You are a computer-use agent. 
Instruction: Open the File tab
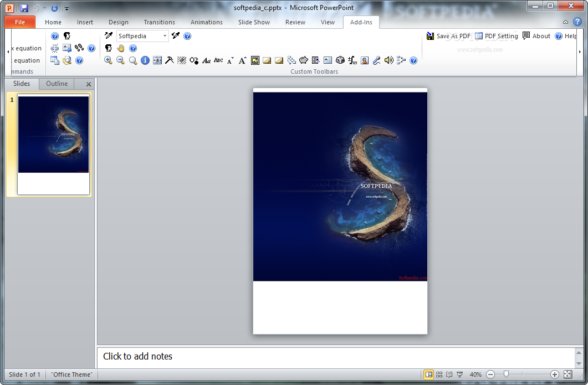click(20, 22)
